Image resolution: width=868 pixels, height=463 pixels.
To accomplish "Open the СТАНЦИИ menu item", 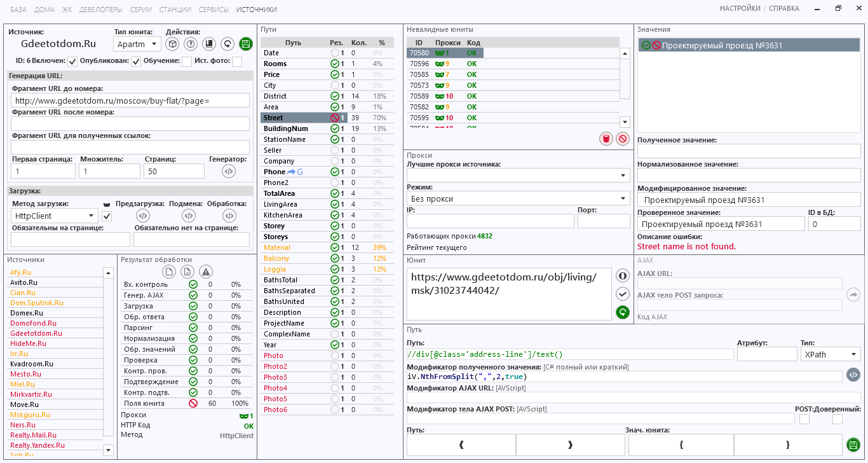I will coord(176,10).
